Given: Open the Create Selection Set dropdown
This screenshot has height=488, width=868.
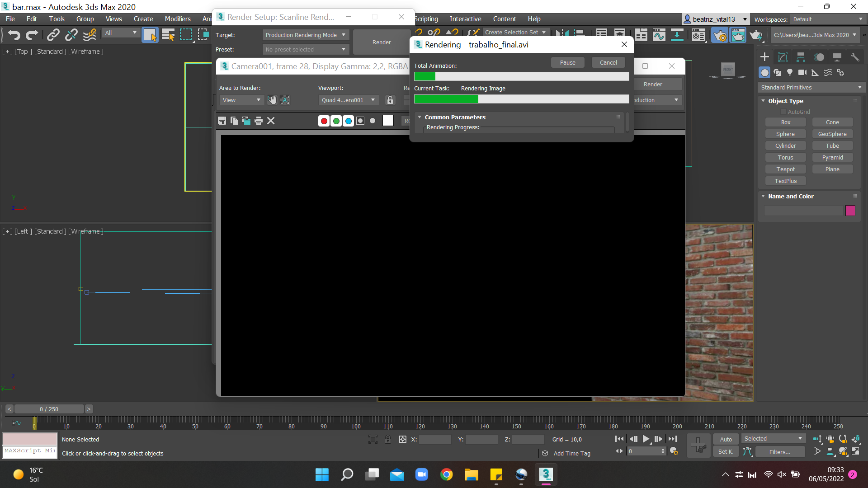Looking at the screenshot, I should tap(515, 32).
